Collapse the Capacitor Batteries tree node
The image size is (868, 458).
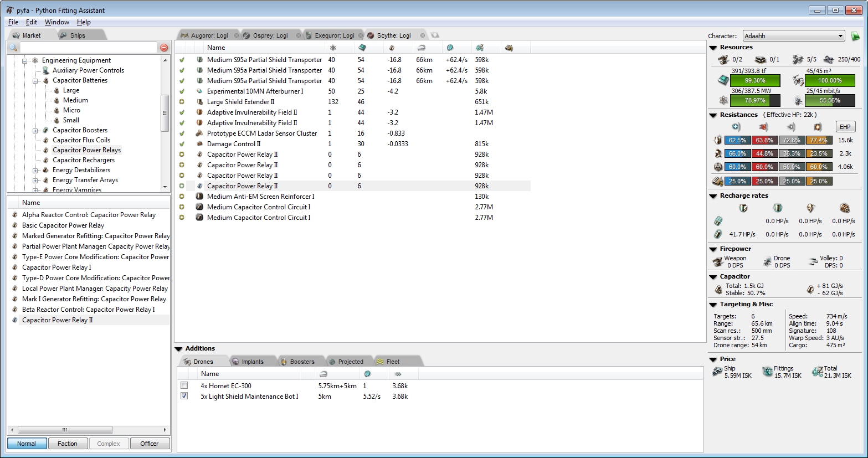click(x=35, y=80)
